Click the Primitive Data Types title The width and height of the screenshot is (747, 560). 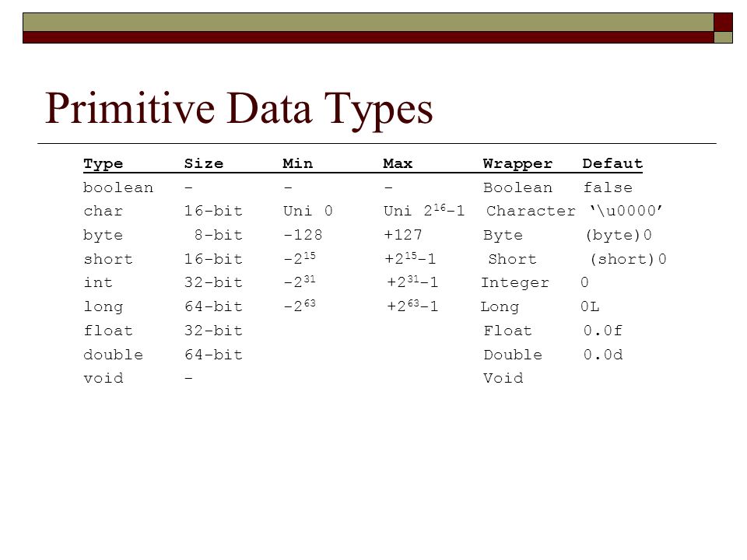239,110
